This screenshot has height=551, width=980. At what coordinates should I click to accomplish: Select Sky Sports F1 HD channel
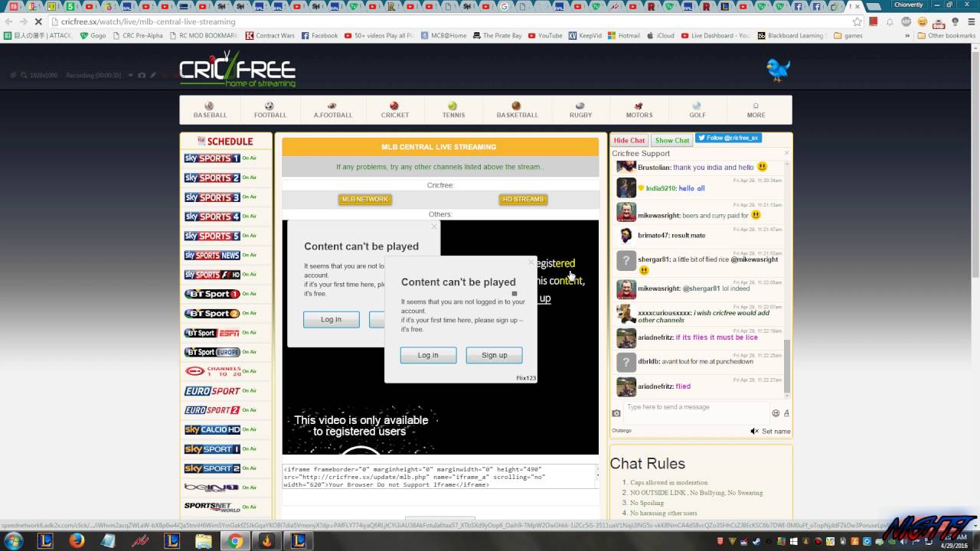[x=212, y=275]
